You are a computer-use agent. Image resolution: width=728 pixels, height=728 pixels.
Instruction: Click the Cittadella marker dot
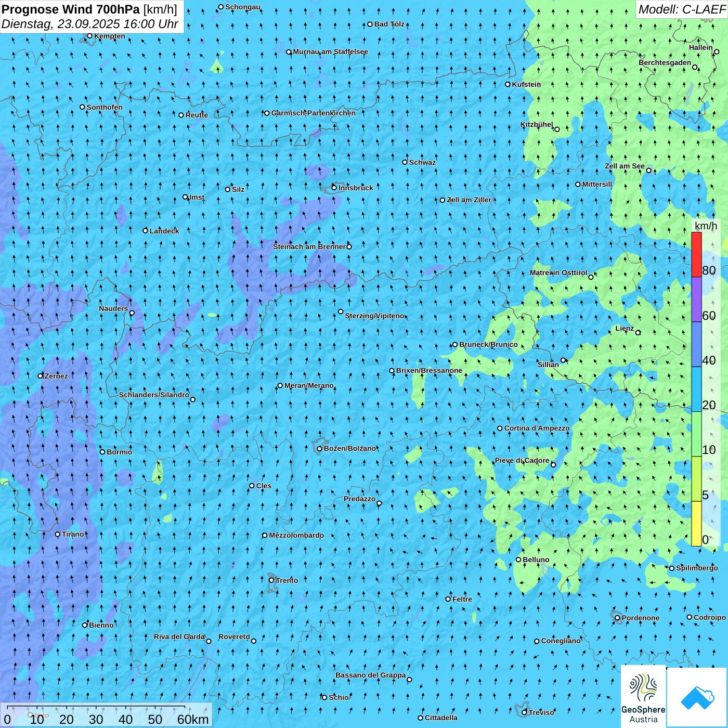point(421,718)
